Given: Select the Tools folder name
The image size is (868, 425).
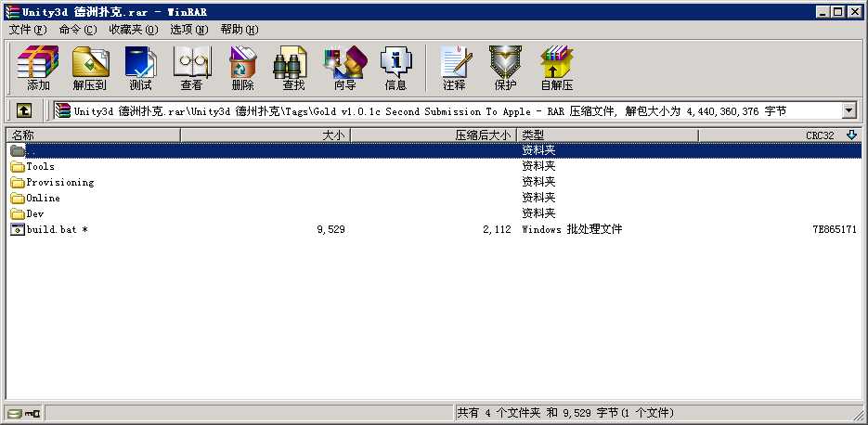Looking at the screenshot, I should (x=41, y=167).
